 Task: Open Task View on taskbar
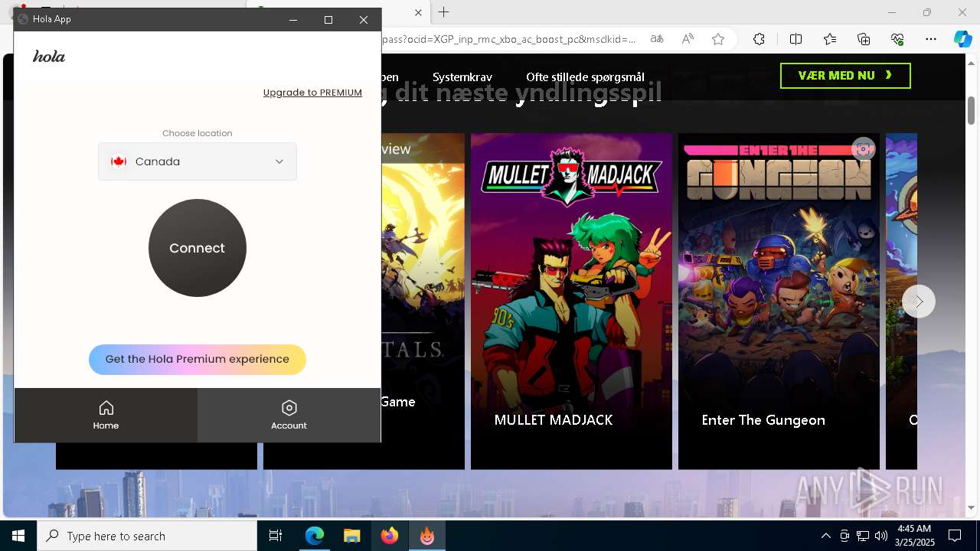276,536
